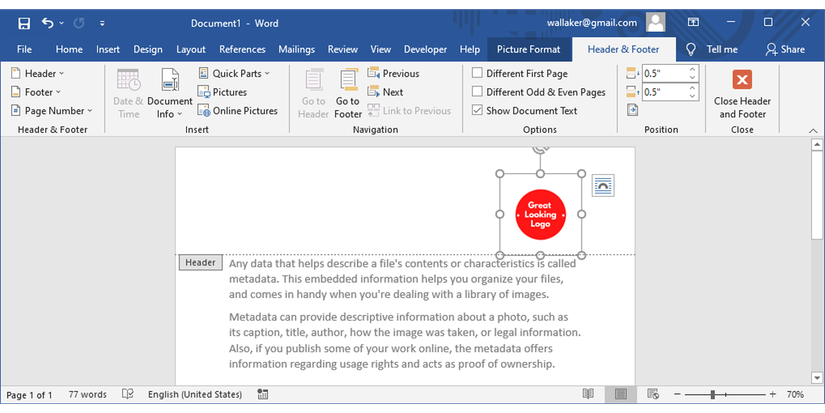Select the Great Looking Logo image
Viewport: 825px width, 413px height.
540,214
